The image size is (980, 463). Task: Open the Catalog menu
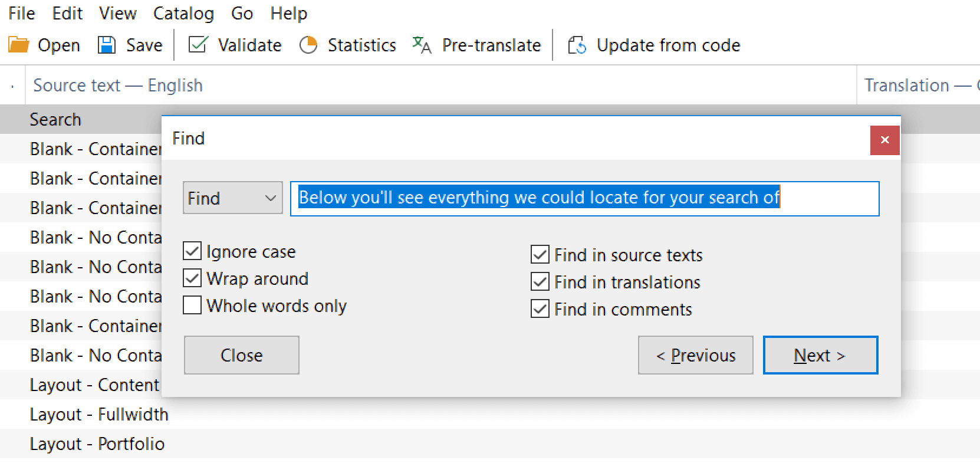click(x=183, y=13)
